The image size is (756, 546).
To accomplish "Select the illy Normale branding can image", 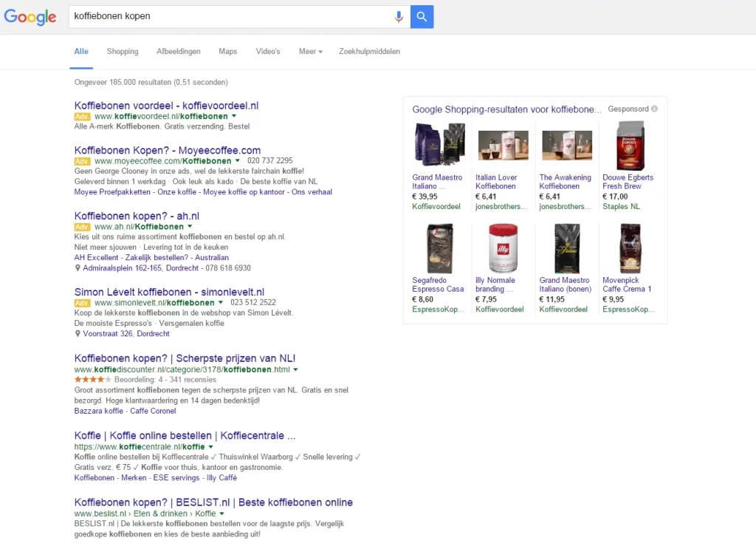I will pyautogui.click(x=503, y=248).
